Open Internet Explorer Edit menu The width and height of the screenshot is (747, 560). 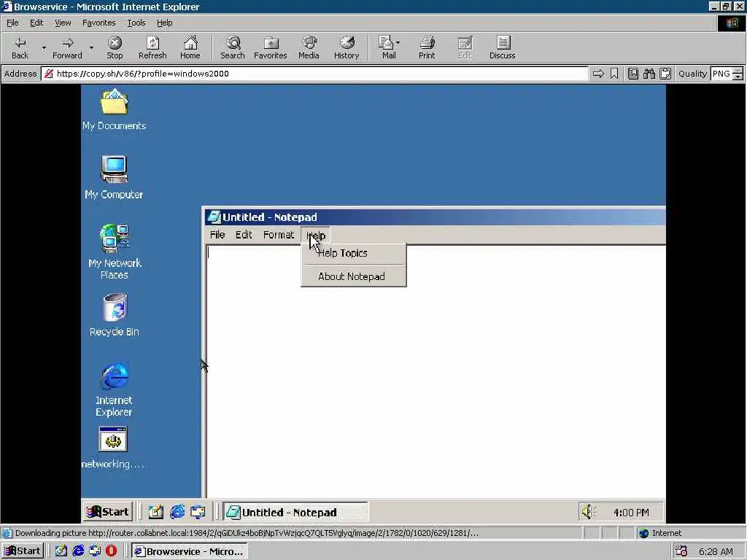(x=36, y=23)
